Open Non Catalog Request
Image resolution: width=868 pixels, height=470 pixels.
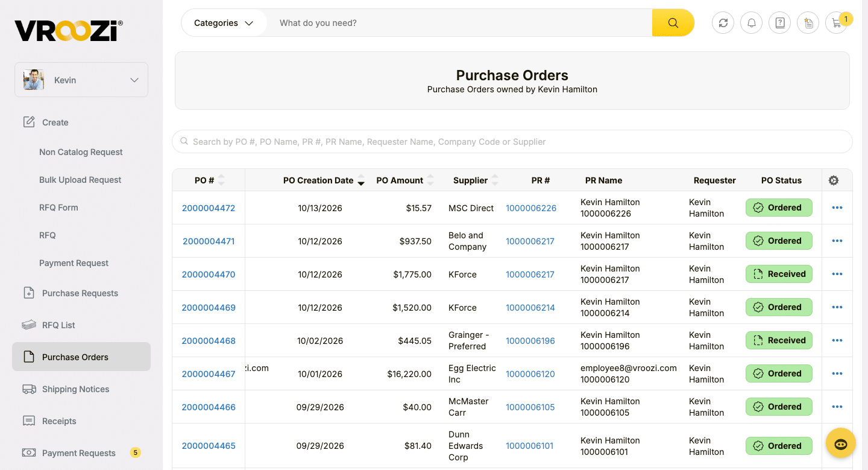coord(81,152)
